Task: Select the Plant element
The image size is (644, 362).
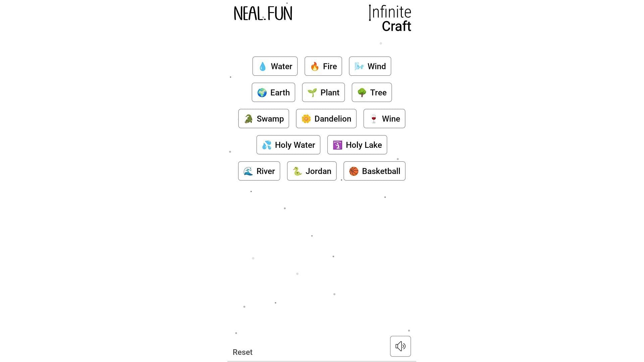Action: pos(323,93)
